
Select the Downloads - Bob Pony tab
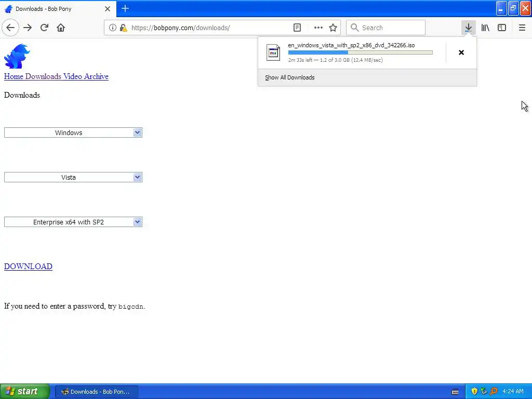click(58, 9)
